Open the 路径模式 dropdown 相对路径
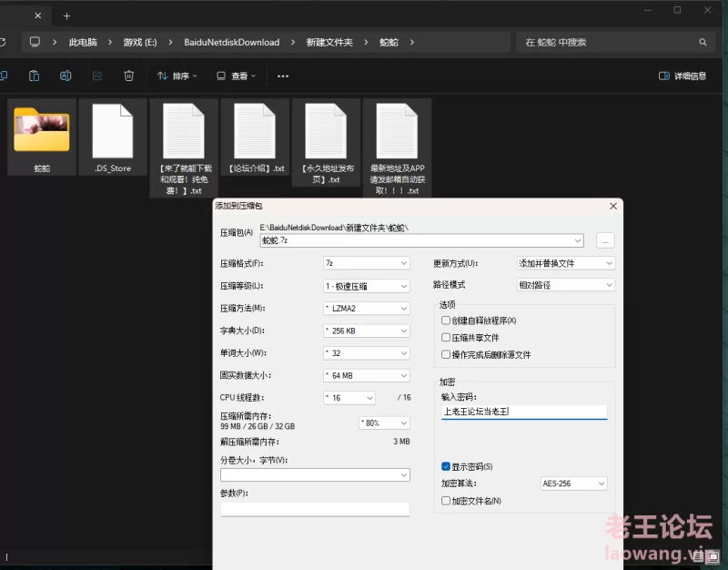 point(566,285)
